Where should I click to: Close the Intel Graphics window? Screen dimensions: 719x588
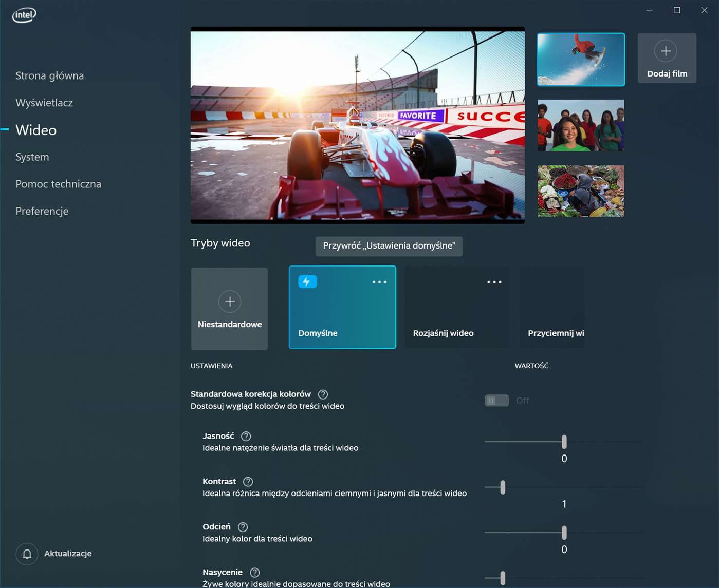(704, 10)
